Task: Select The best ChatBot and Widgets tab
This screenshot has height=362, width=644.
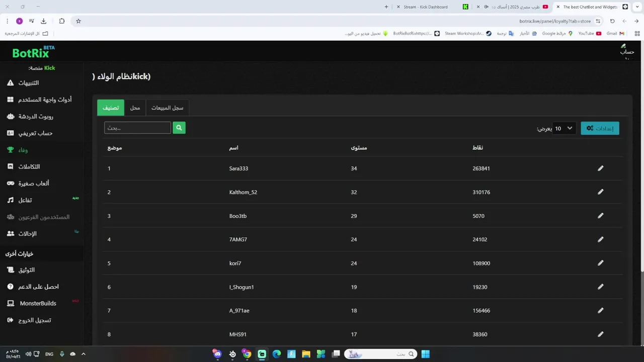Action: (592, 7)
